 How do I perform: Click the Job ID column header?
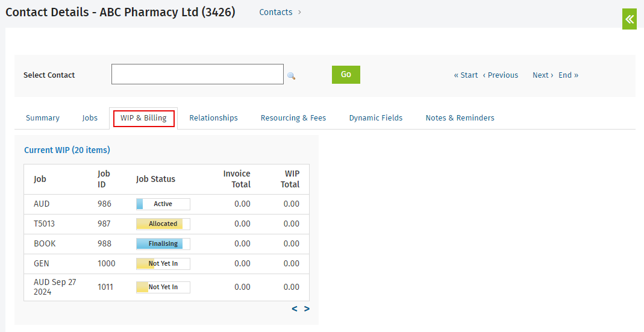click(104, 179)
